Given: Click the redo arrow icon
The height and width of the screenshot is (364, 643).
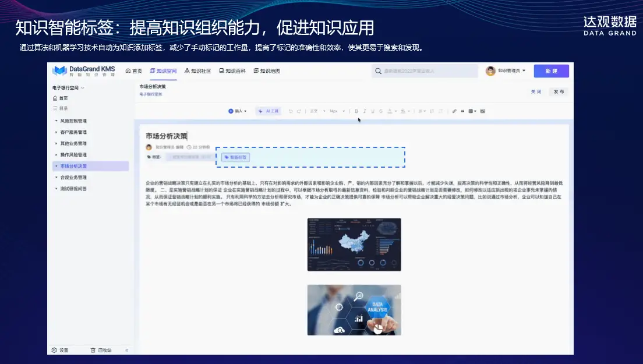Looking at the screenshot, I should coord(299,111).
